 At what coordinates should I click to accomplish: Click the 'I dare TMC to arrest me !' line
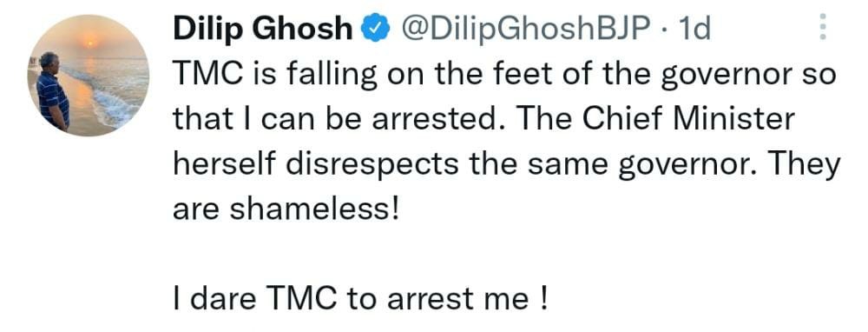coord(360,299)
